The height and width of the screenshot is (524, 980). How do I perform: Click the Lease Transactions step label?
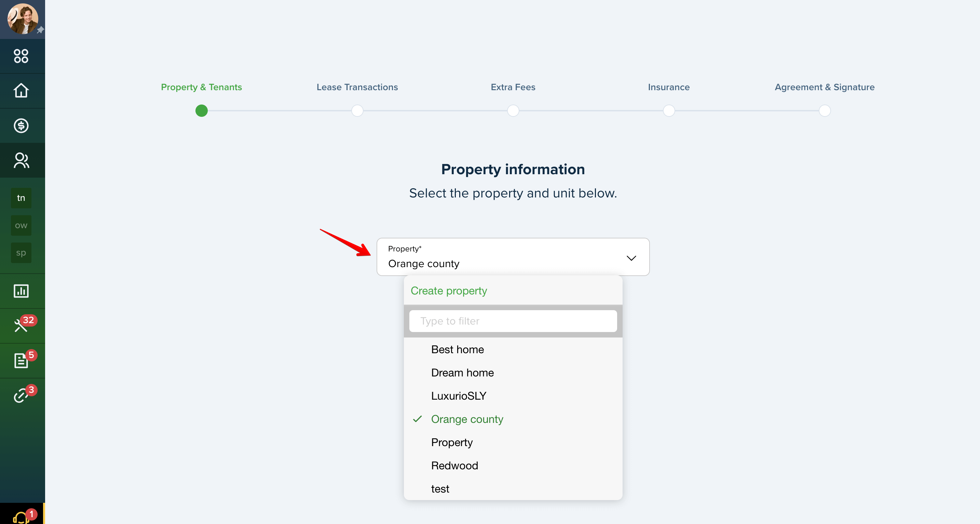coord(357,87)
